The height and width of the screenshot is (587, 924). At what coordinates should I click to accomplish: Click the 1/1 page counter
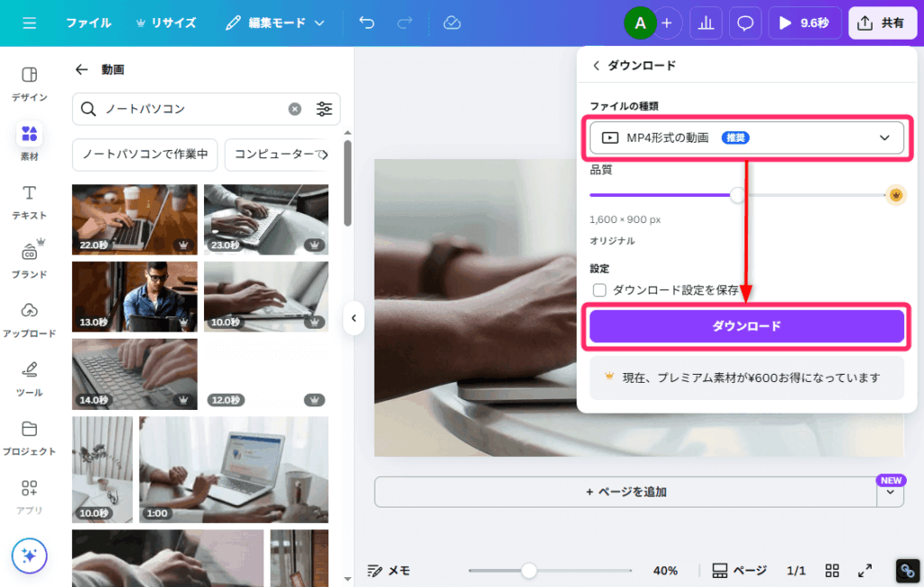click(x=796, y=571)
